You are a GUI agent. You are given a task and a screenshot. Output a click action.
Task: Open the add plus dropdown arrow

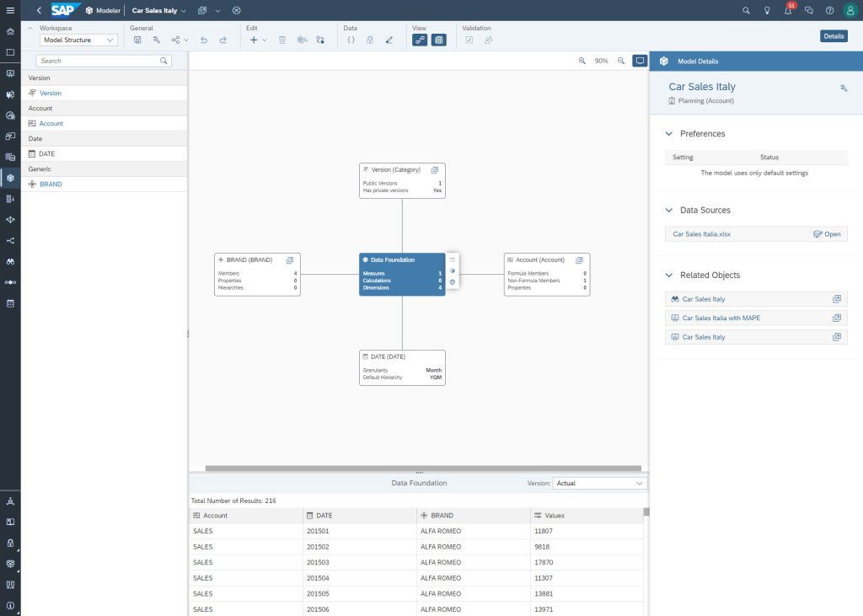tap(264, 40)
